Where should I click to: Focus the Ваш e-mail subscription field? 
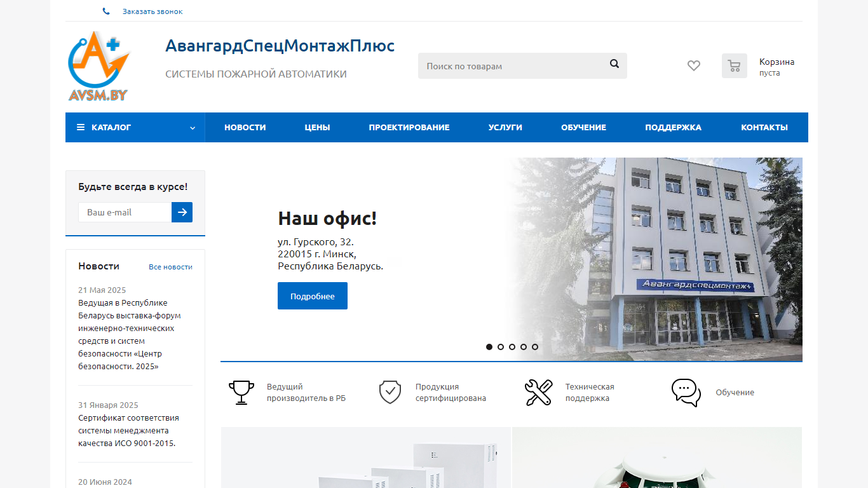(x=125, y=212)
